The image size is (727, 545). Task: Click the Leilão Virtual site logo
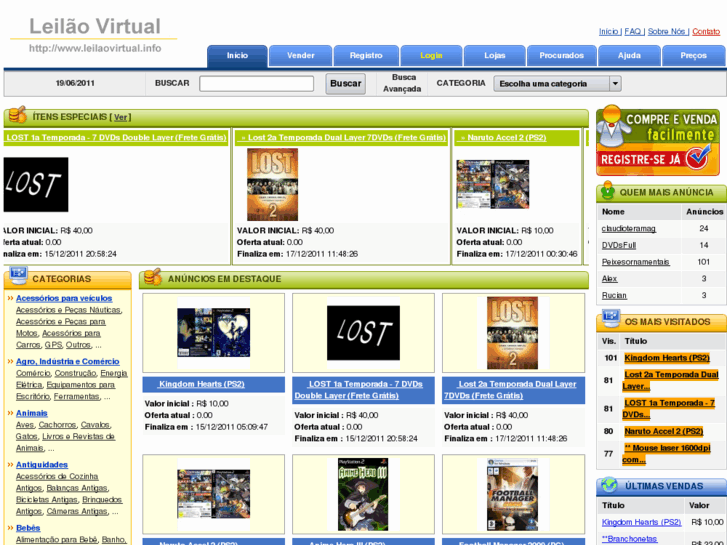[95, 26]
